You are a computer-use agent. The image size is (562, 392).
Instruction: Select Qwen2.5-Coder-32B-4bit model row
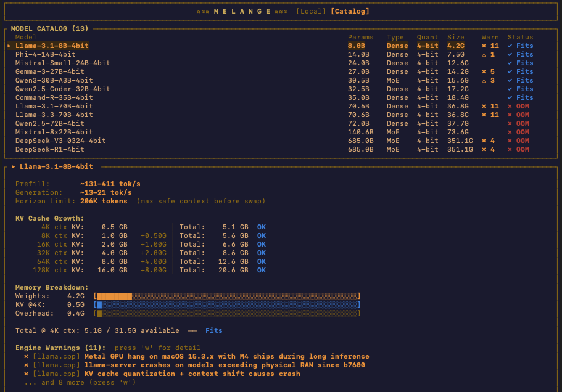pos(62,89)
